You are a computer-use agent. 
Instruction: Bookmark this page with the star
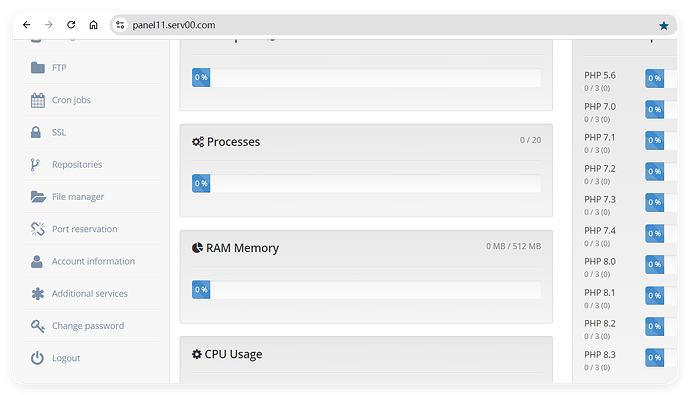click(x=664, y=26)
